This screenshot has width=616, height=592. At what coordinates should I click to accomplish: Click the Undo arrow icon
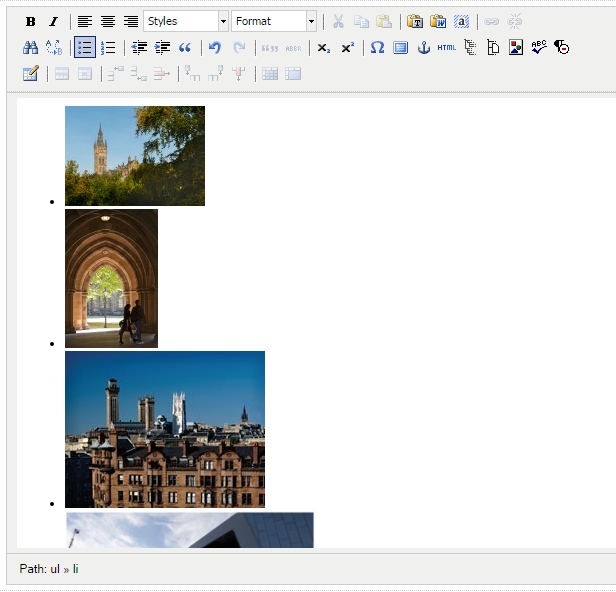214,47
